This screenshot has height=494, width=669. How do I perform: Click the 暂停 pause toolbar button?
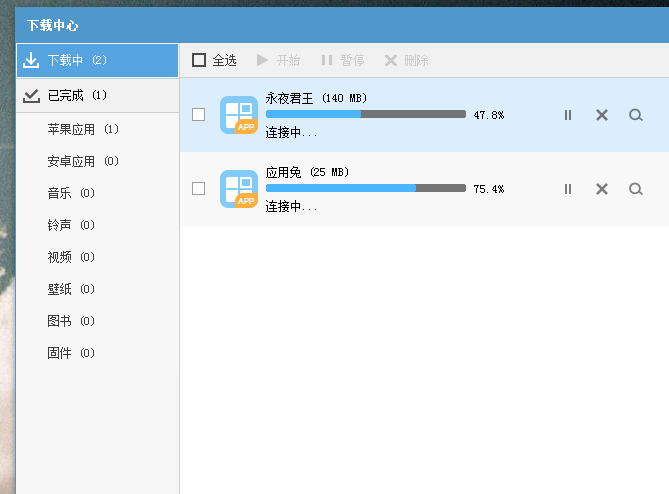pos(342,60)
